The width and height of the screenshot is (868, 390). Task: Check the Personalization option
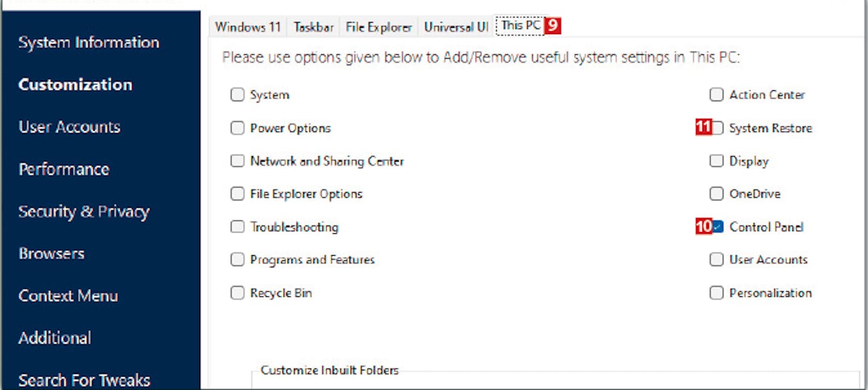point(716,293)
